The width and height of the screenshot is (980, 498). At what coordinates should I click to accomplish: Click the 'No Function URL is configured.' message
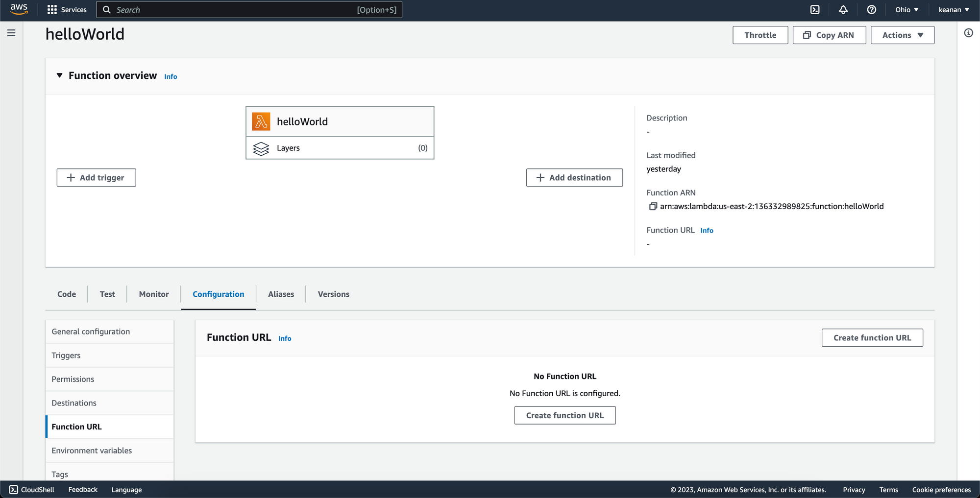pyautogui.click(x=565, y=393)
